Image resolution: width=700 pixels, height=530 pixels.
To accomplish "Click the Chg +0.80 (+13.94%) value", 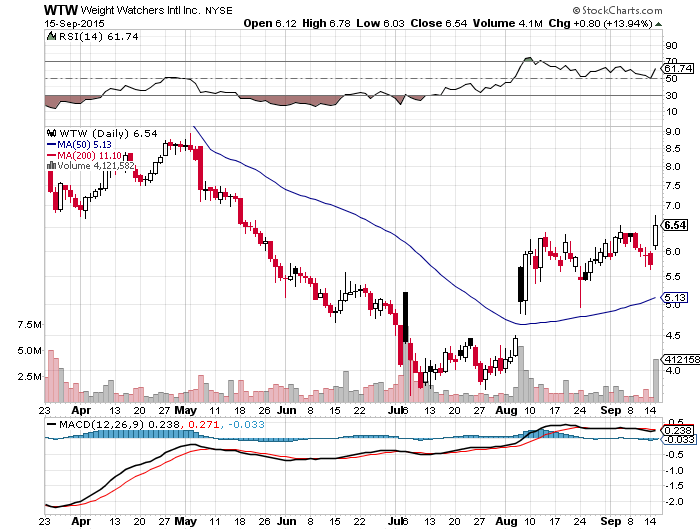I will click(x=600, y=23).
